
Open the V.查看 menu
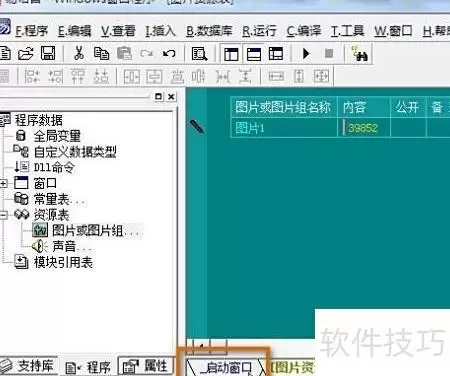118,31
